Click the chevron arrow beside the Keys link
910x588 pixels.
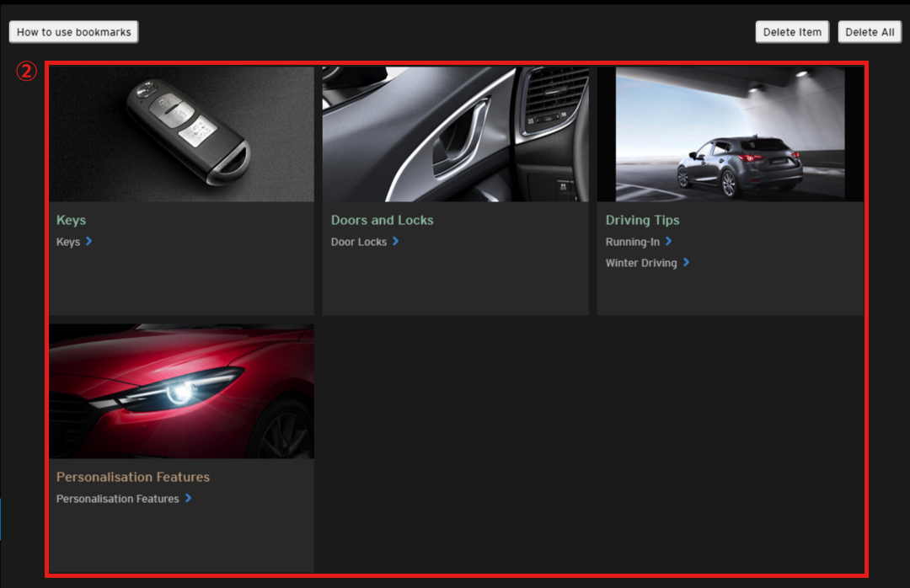click(x=88, y=242)
